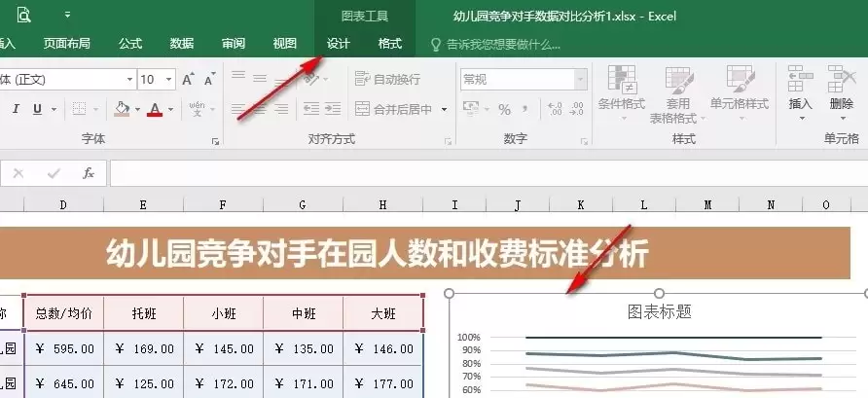Image resolution: width=868 pixels, height=398 pixels.
Task: Switch to the 页面布局 tab
Action: pyautogui.click(x=66, y=43)
